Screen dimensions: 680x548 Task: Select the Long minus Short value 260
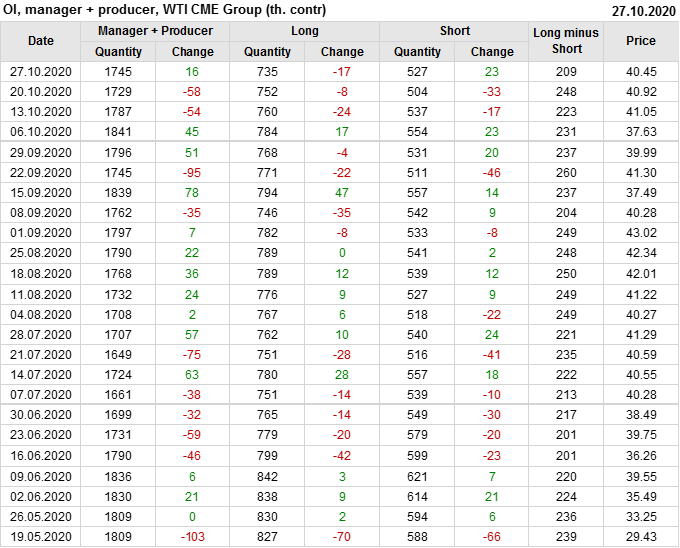[566, 172]
